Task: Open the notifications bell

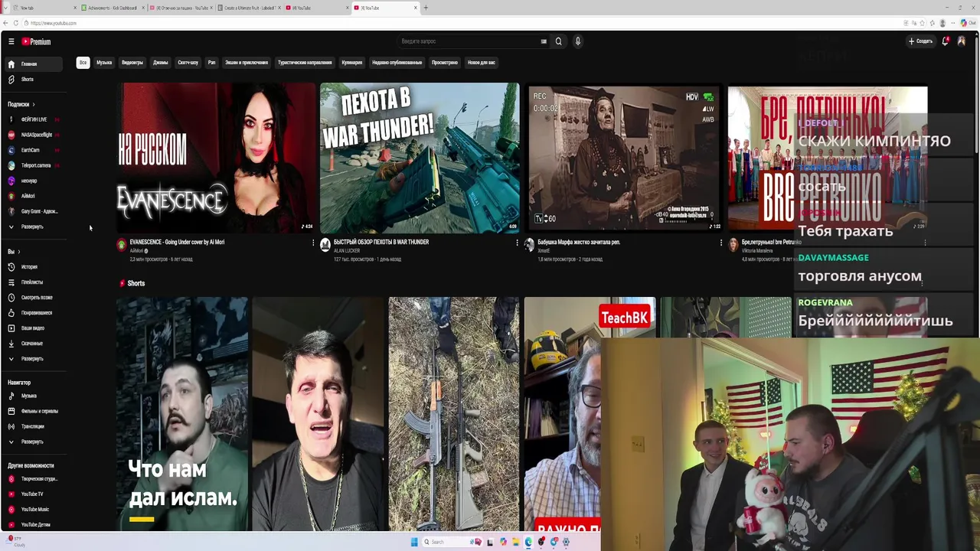Action: point(945,41)
